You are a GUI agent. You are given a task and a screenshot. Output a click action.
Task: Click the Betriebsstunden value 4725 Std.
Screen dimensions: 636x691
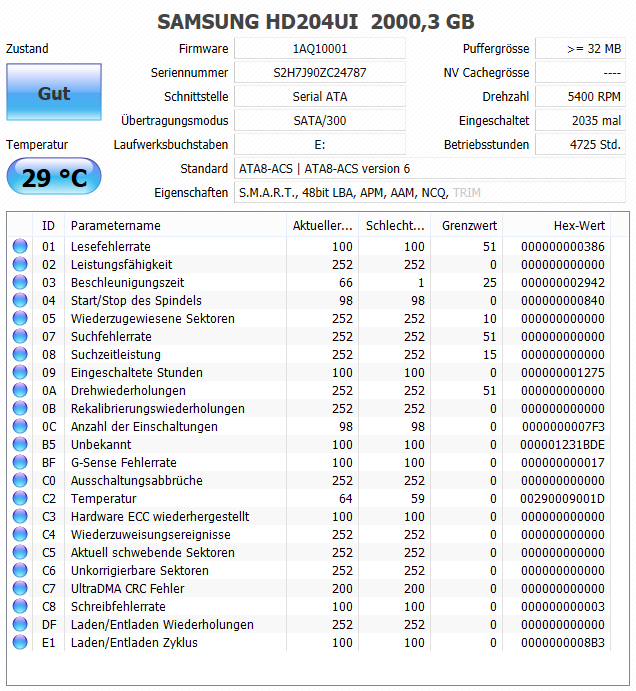[580, 145]
